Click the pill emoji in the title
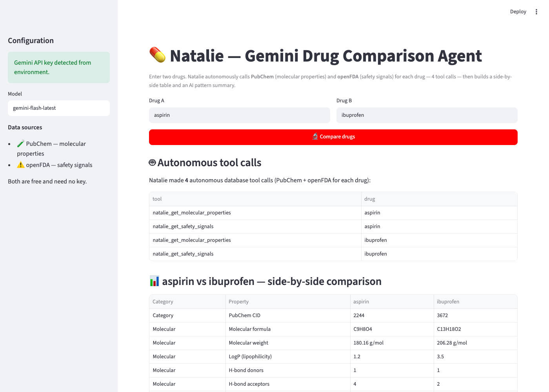549x392 pixels. click(157, 55)
